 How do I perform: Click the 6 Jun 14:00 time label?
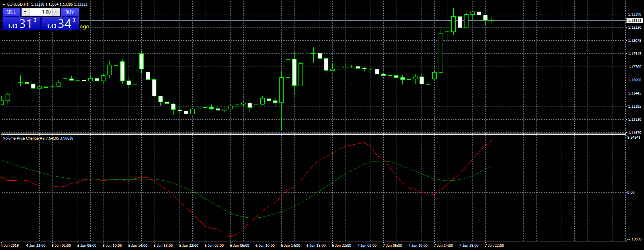pyautogui.click(x=291, y=246)
